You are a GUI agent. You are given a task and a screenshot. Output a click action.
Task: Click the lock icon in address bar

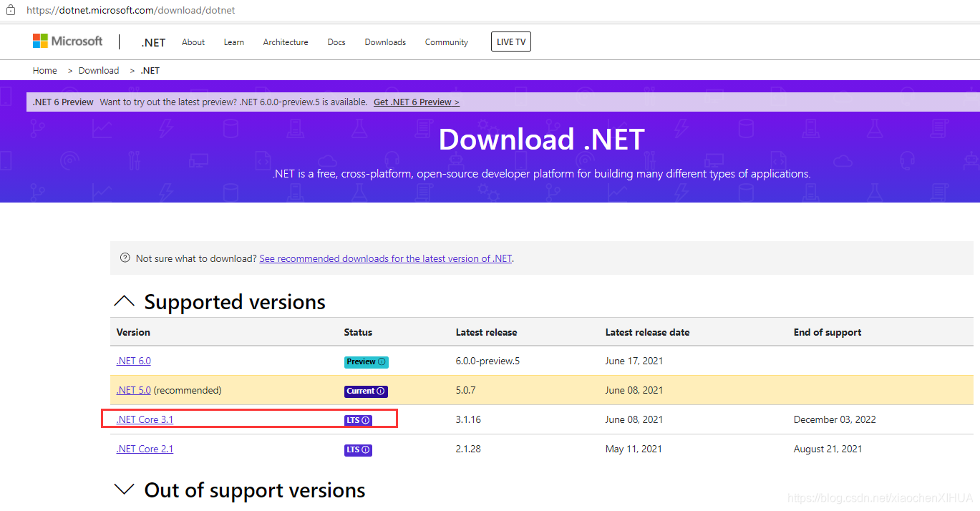(x=11, y=11)
